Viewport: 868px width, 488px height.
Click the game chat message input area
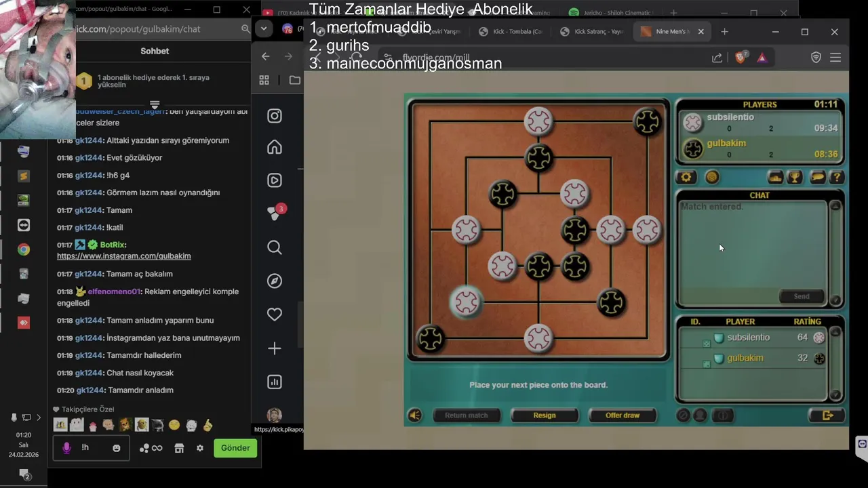[728, 296]
